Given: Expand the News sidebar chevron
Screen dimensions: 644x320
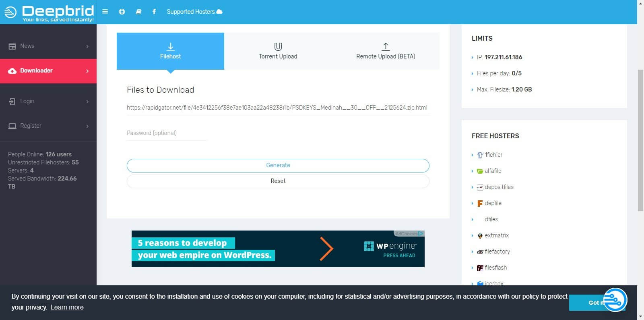Looking at the screenshot, I should pyautogui.click(x=87, y=46).
